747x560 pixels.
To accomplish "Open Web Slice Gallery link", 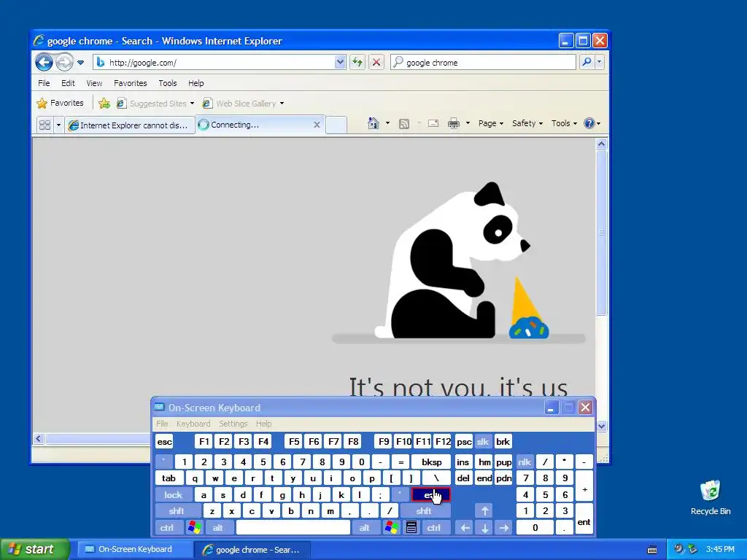I will [x=243, y=104].
